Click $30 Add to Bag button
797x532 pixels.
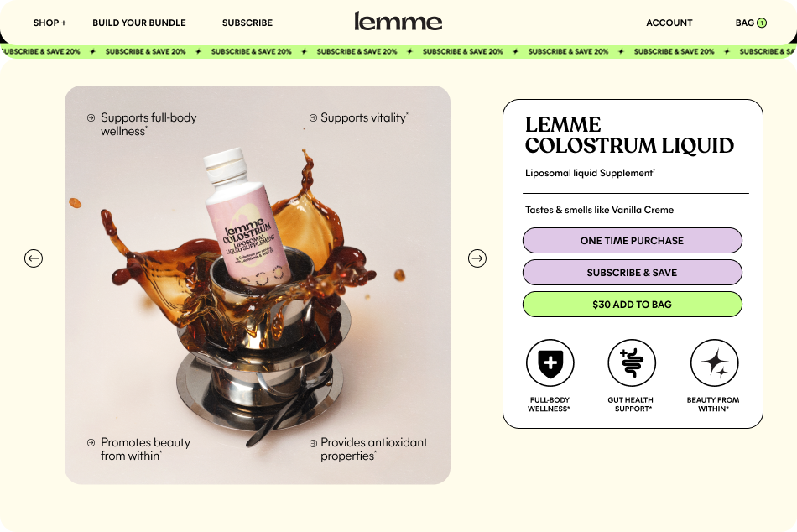point(633,304)
